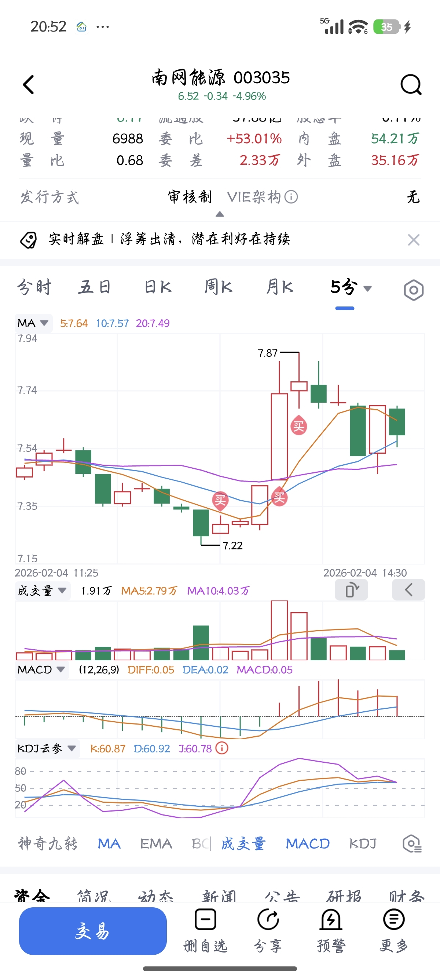Viewport: 440px width, 980px height.
Task: Open 资金 section tab
Action: click(32, 896)
